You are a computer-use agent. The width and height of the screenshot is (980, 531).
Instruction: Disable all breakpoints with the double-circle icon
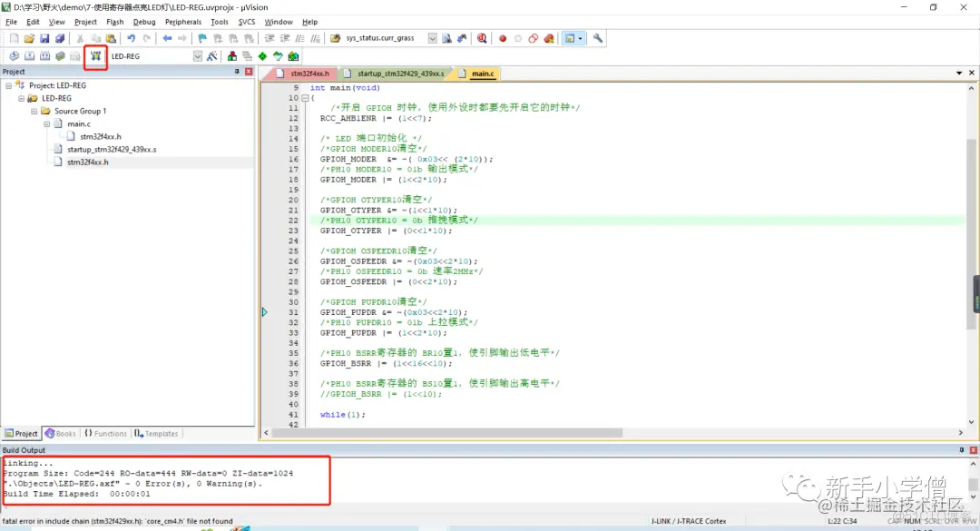pyautogui.click(x=534, y=38)
